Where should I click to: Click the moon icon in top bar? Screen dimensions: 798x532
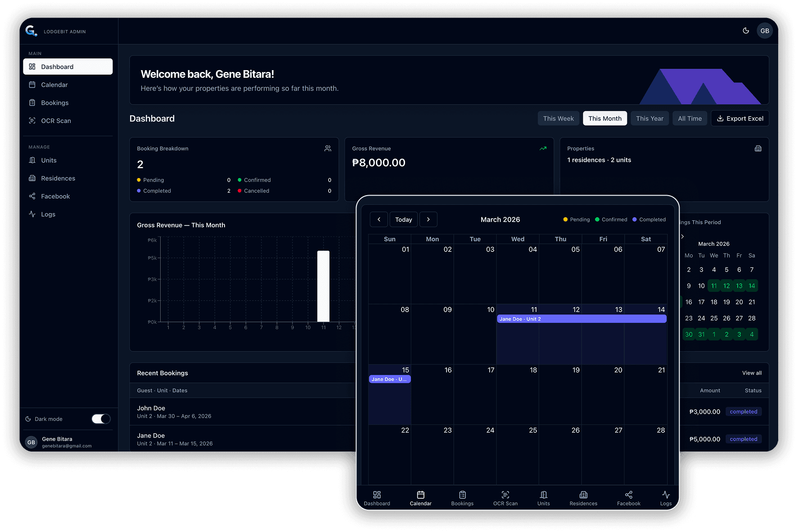coord(746,31)
